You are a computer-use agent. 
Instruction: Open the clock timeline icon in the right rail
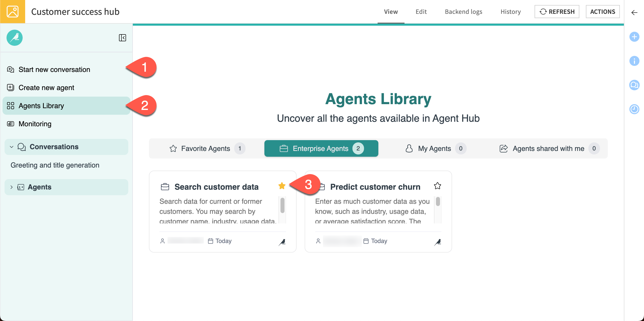point(634,109)
